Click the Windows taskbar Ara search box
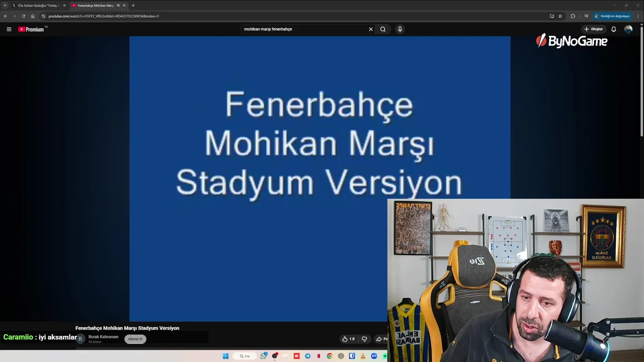Image resolution: width=644 pixels, height=362 pixels. pos(244,356)
